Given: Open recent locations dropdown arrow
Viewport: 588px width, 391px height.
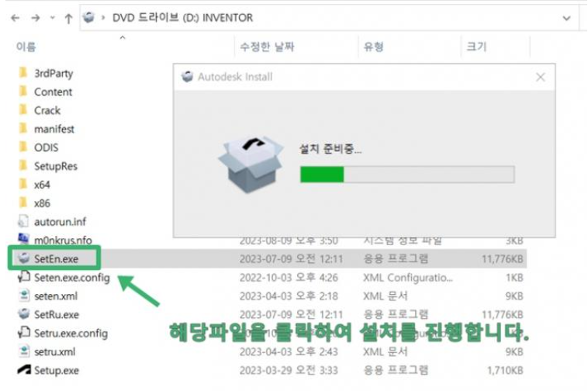Looking at the screenshot, I should [x=53, y=18].
